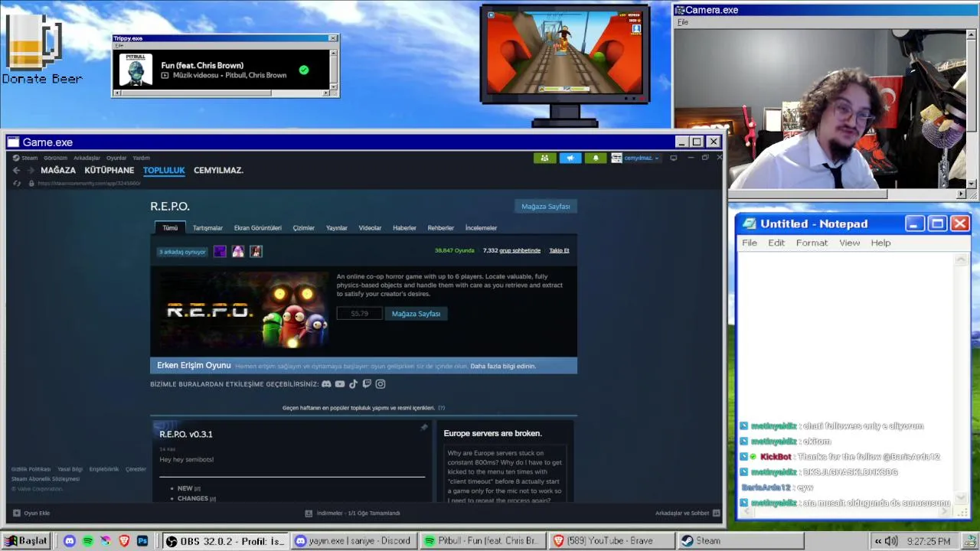
Task: Click the pin icon on R.E.P.O. v0.3.1 post
Action: [x=424, y=428]
